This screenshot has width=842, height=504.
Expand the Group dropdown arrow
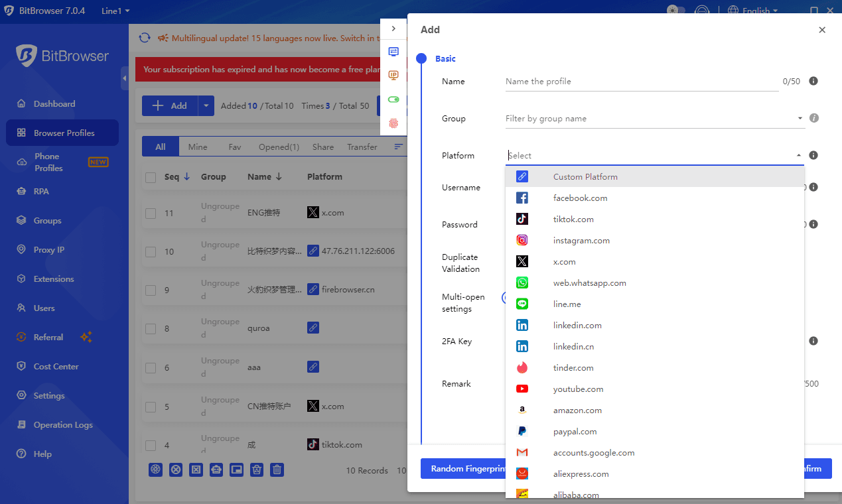click(800, 119)
